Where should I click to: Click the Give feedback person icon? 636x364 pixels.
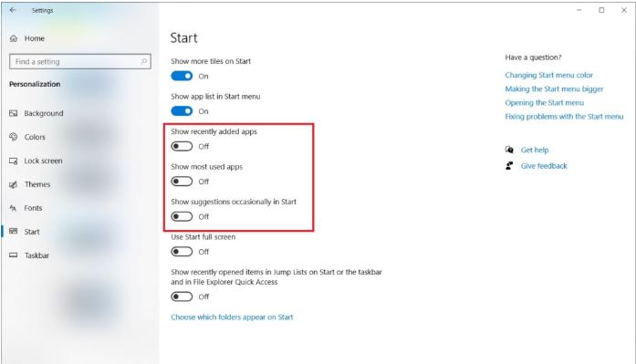pyautogui.click(x=509, y=166)
